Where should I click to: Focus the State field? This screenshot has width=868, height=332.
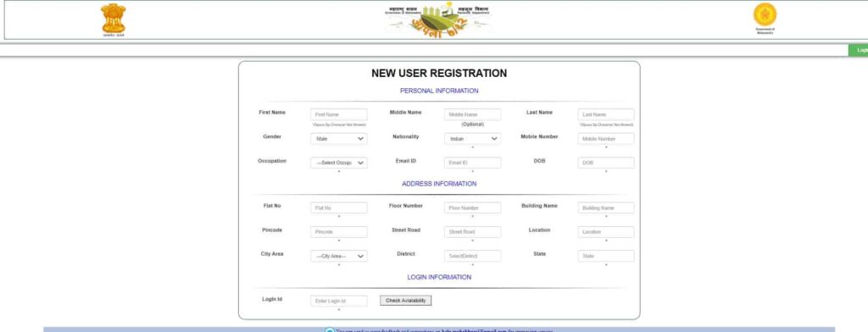(605, 256)
